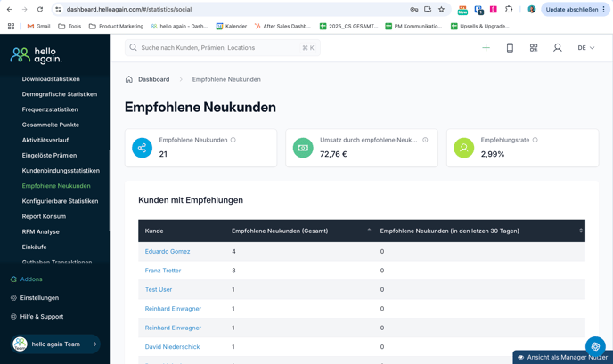Open the browser extensions puzzle icon
The height and width of the screenshot is (364, 613).
pyautogui.click(x=509, y=9)
